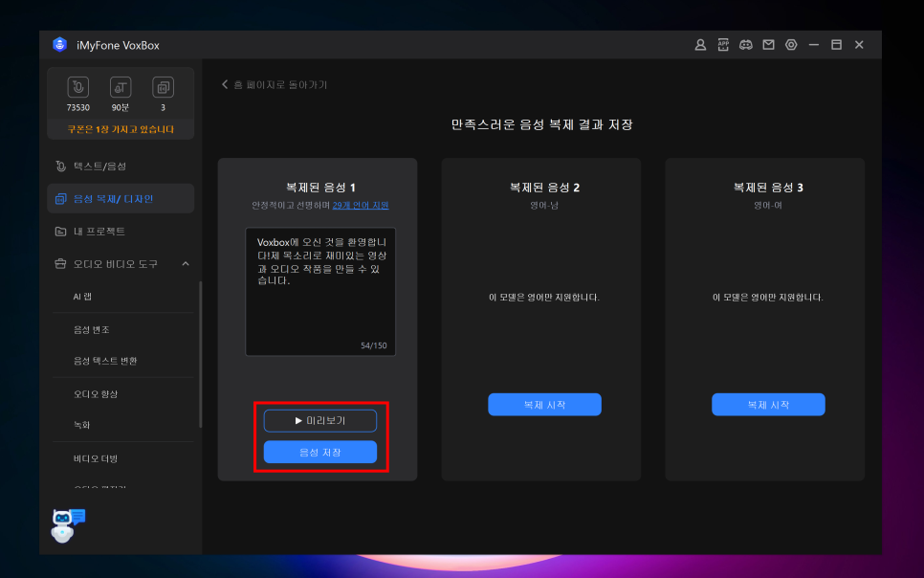The width and height of the screenshot is (924, 578).
Task: Click the coupon notice 쿠폰은 1장 가지고 있습니다
Action: coord(121,129)
